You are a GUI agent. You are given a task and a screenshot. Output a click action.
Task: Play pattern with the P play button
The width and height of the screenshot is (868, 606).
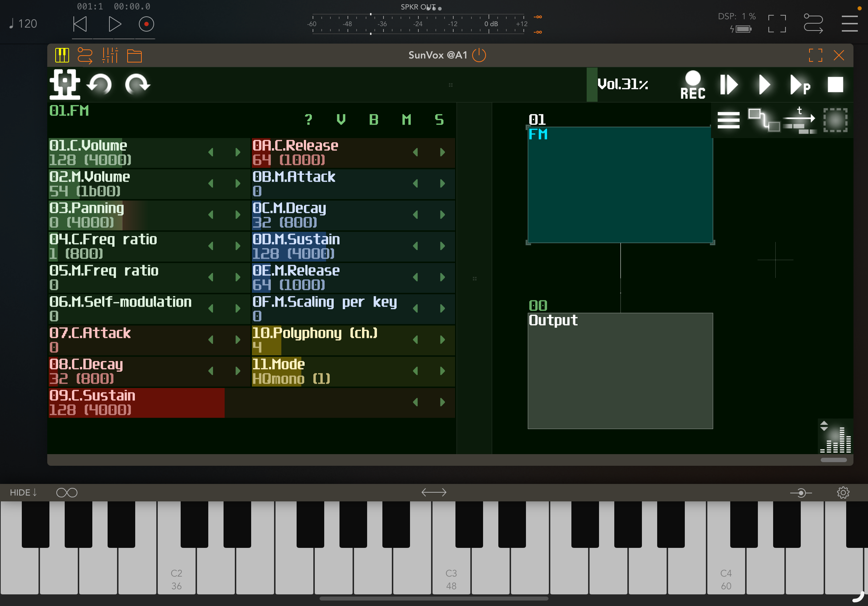pos(800,85)
